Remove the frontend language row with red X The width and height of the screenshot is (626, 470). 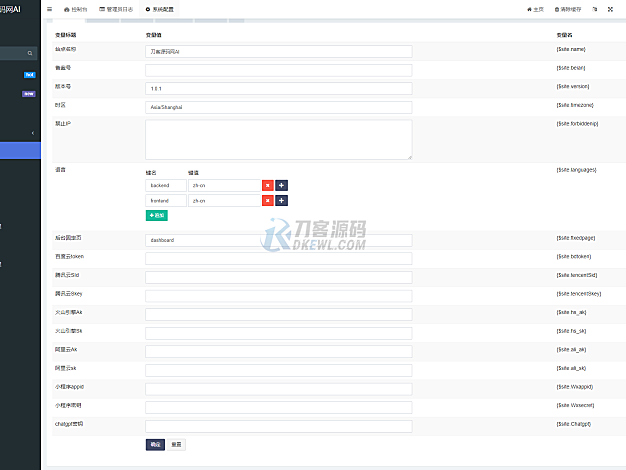268,200
